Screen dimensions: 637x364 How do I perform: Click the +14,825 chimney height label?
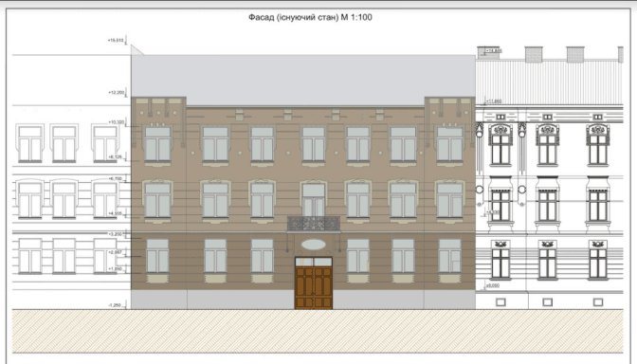click(494, 51)
